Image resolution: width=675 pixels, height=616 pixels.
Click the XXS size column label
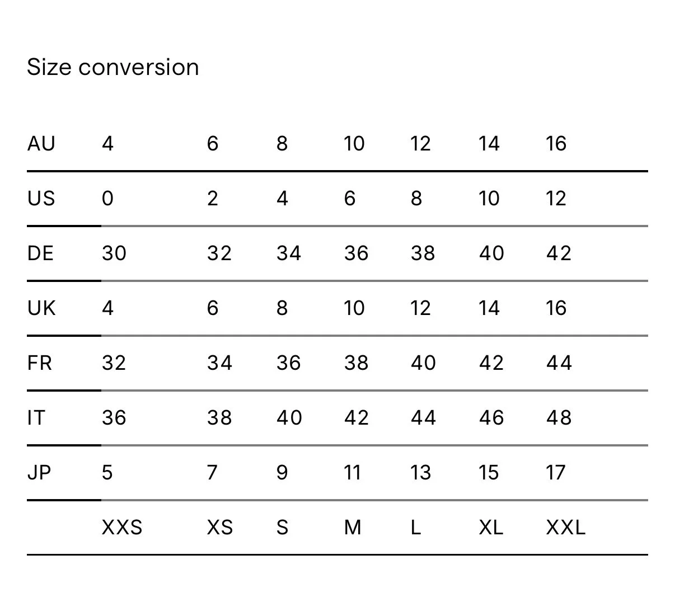pos(122,528)
